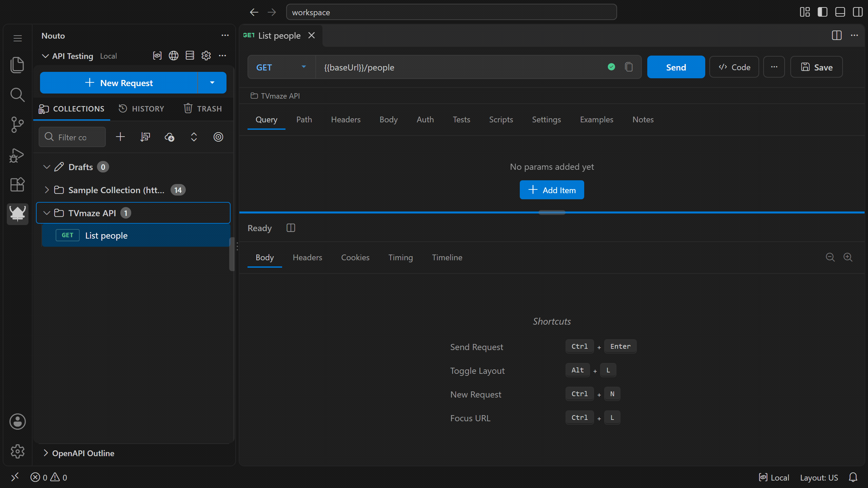The height and width of the screenshot is (488, 868).
Task: Click the cloud download import icon
Action: [x=170, y=137]
